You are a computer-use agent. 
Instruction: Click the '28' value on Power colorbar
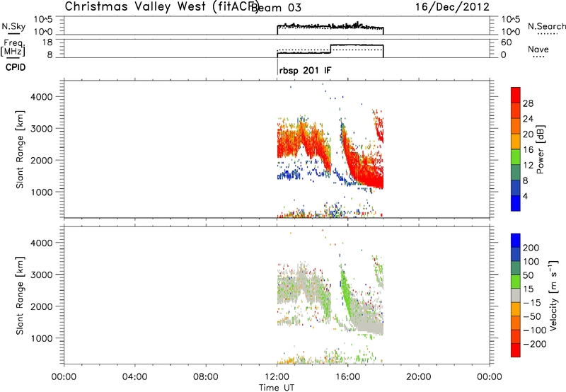click(528, 103)
